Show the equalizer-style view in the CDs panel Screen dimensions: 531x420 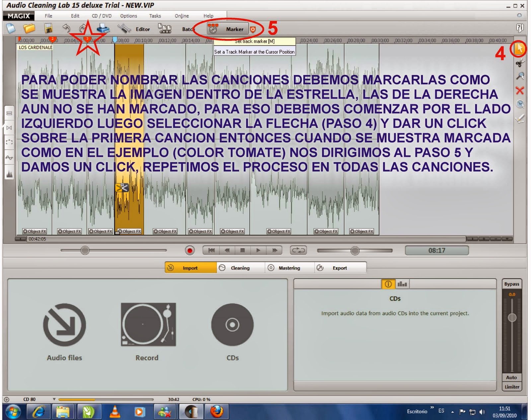pos(402,284)
